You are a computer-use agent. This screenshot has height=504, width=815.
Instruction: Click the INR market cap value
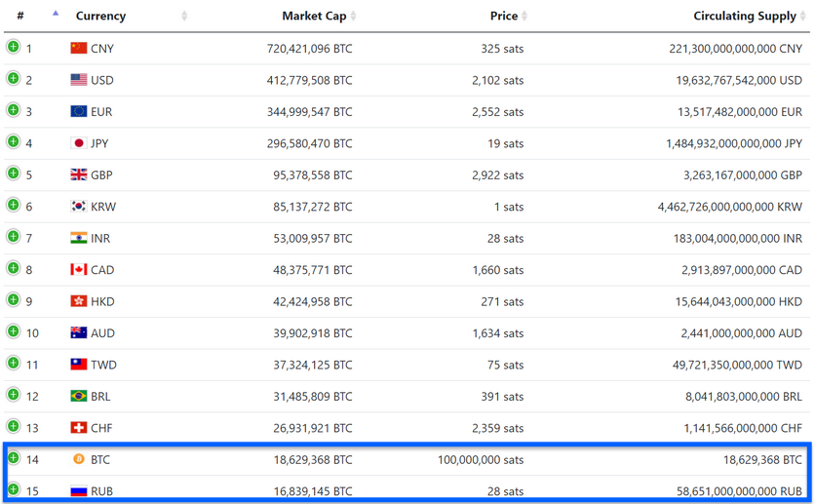click(312, 239)
